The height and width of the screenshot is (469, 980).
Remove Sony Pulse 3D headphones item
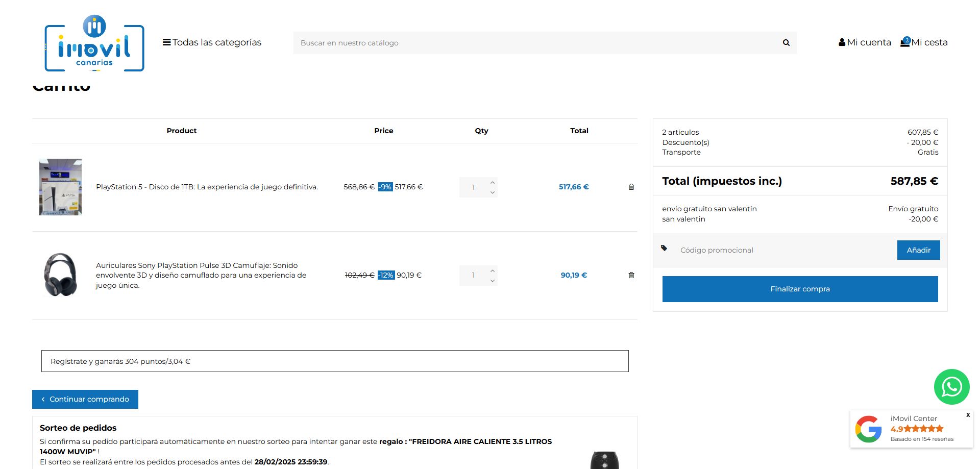631,275
